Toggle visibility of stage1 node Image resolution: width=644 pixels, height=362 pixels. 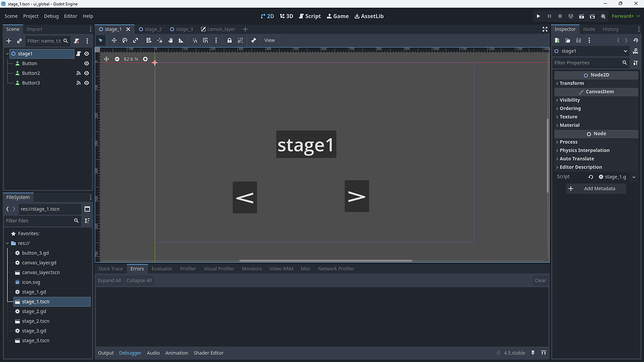(x=87, y=54)
